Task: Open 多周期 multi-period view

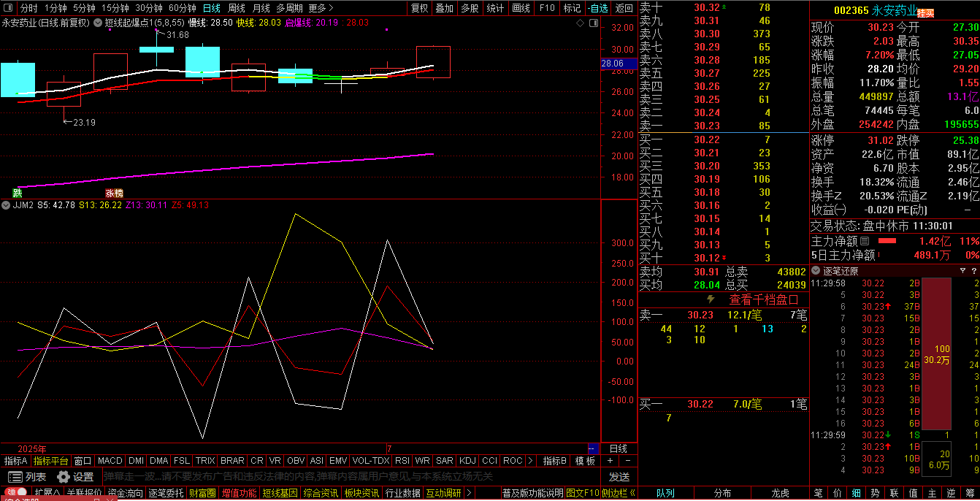Action: point(289,9)
